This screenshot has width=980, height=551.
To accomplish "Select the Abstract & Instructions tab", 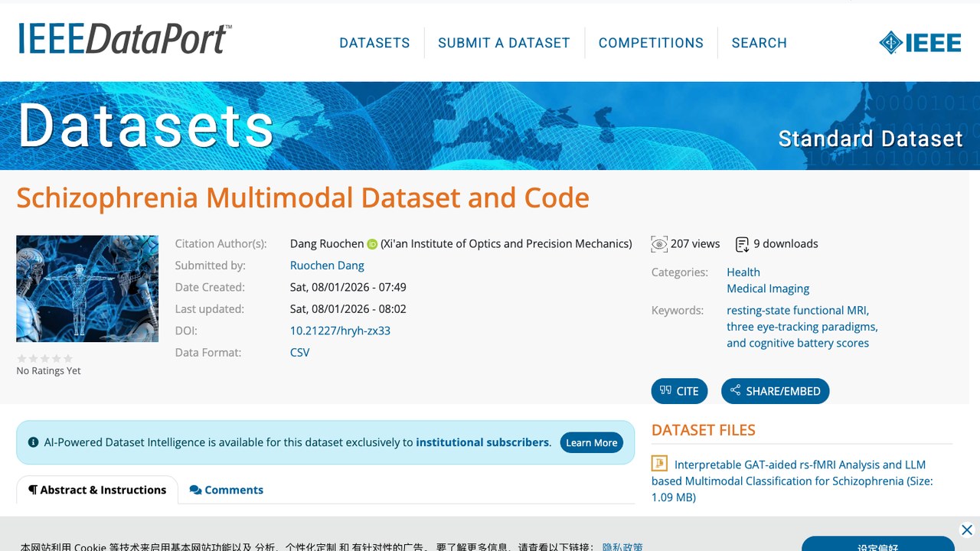I will (97, 490).
